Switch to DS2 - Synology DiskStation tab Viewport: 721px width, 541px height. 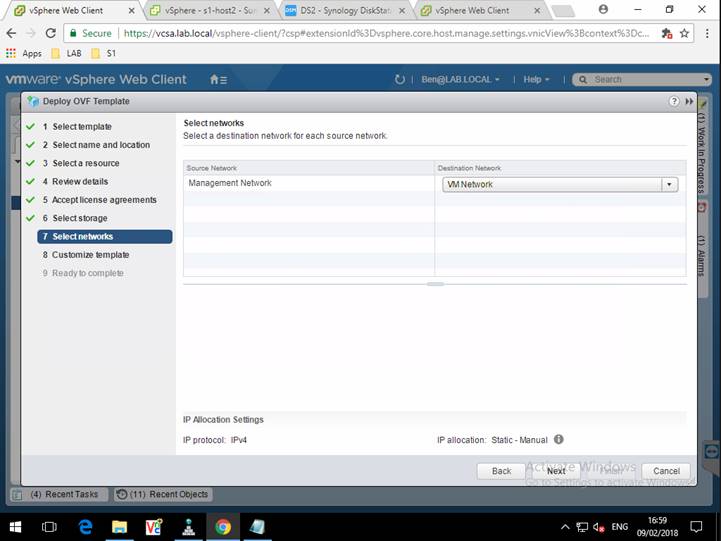(x=345, y=10)
